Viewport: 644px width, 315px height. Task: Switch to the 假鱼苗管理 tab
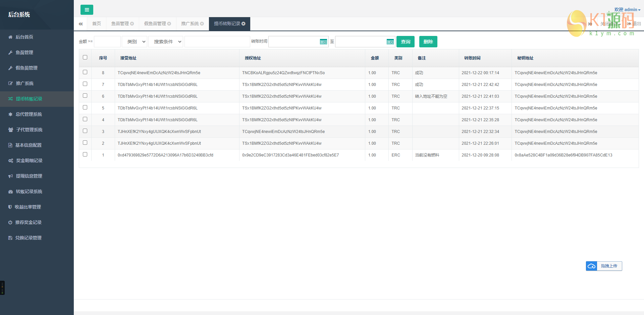(x=155, y=24)
